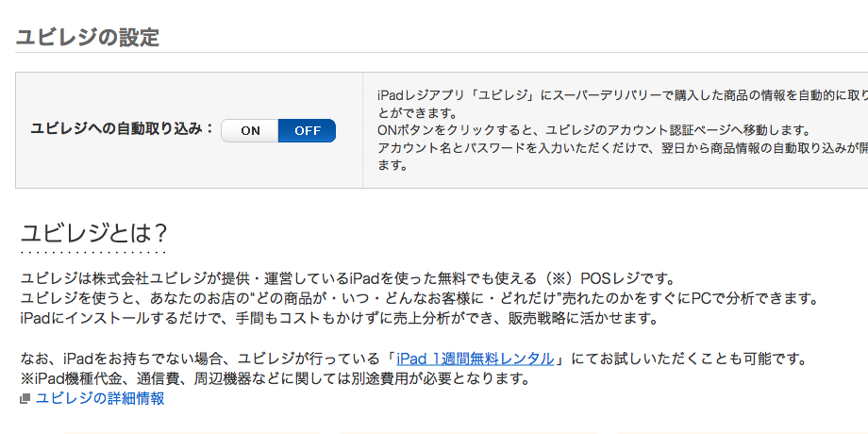Open the ユビレジの詳細情報 link

tap(100, 398)
